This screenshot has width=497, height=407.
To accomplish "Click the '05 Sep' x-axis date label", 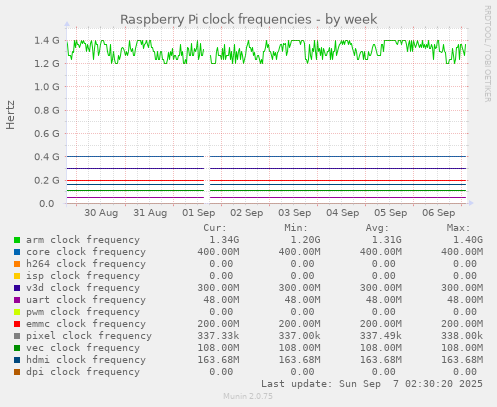I will (391, 213).
